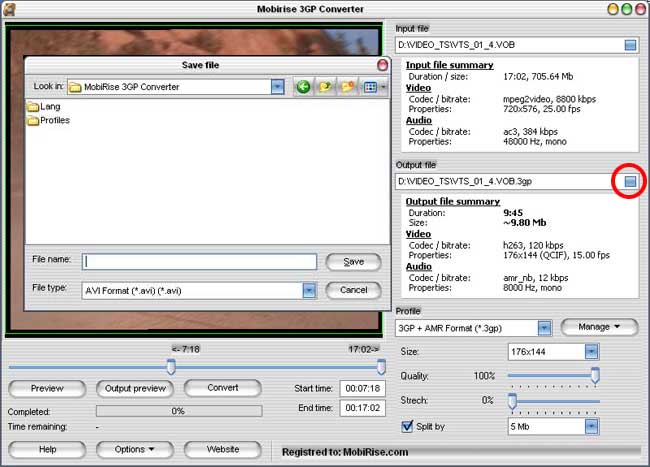
Task: Click the Strech slider handle
Action: point(512,401)
